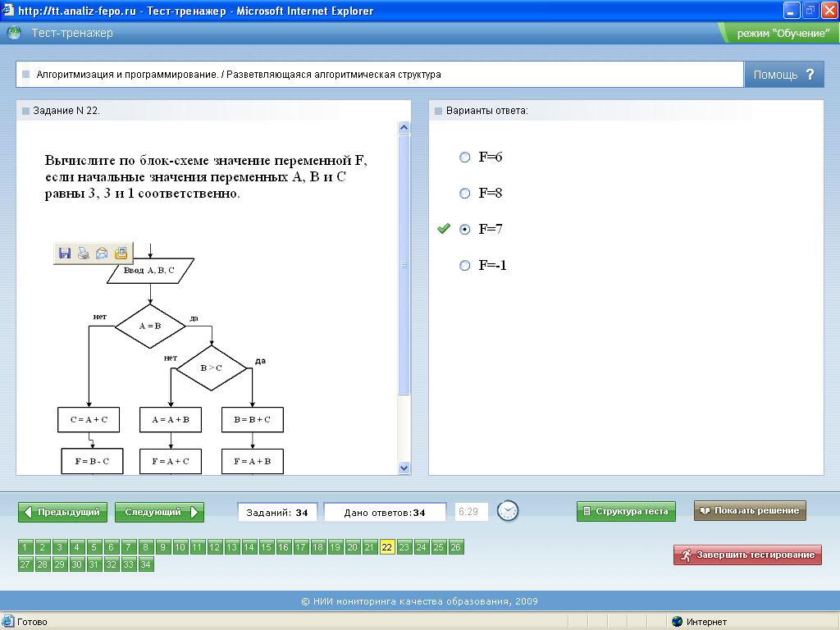
Task: Open the My Pictures folder icon
Action: (121, 253)
